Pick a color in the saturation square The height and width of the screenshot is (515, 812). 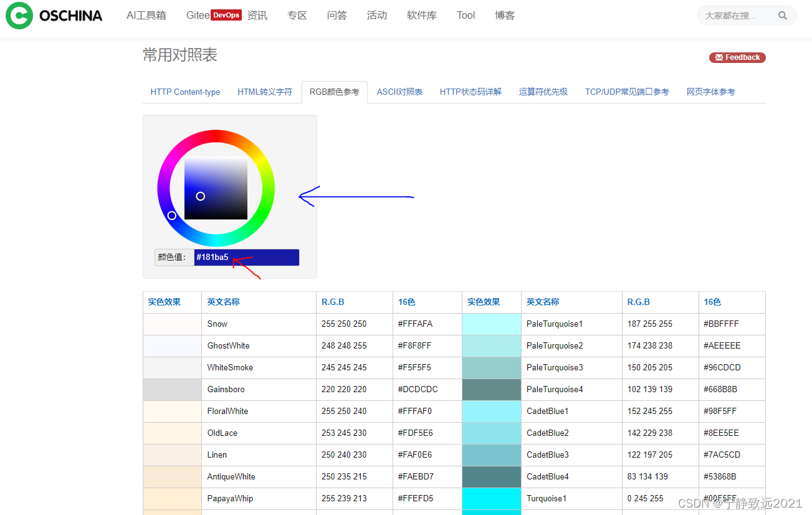(x=216, y=188)
